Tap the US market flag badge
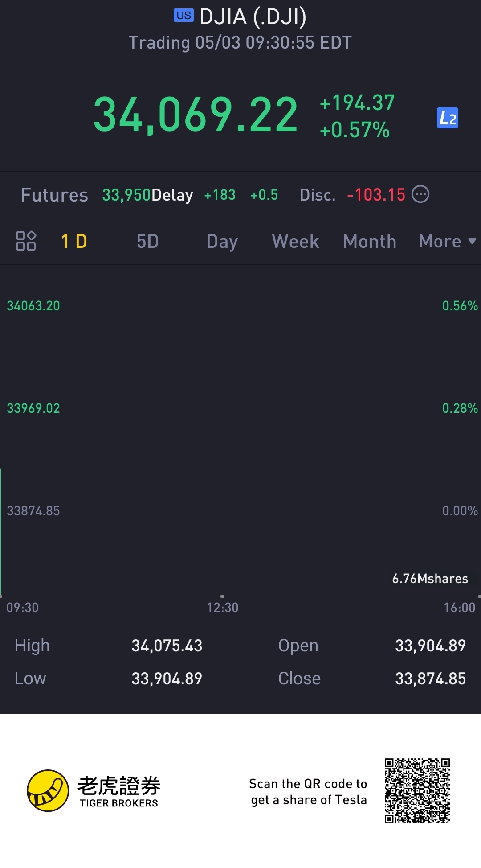Viewport: 481px width, 868px height. click(183, 16)
